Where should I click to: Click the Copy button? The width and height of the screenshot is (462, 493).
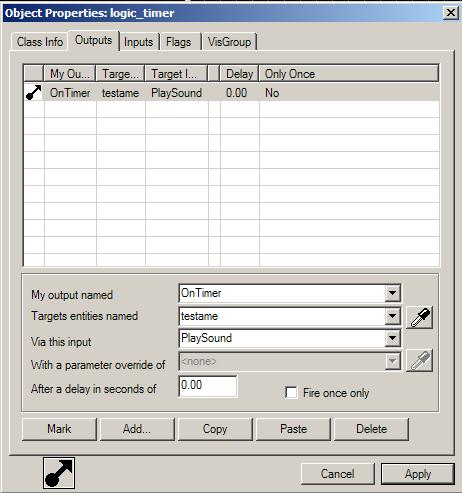click(x=215, y=429)
